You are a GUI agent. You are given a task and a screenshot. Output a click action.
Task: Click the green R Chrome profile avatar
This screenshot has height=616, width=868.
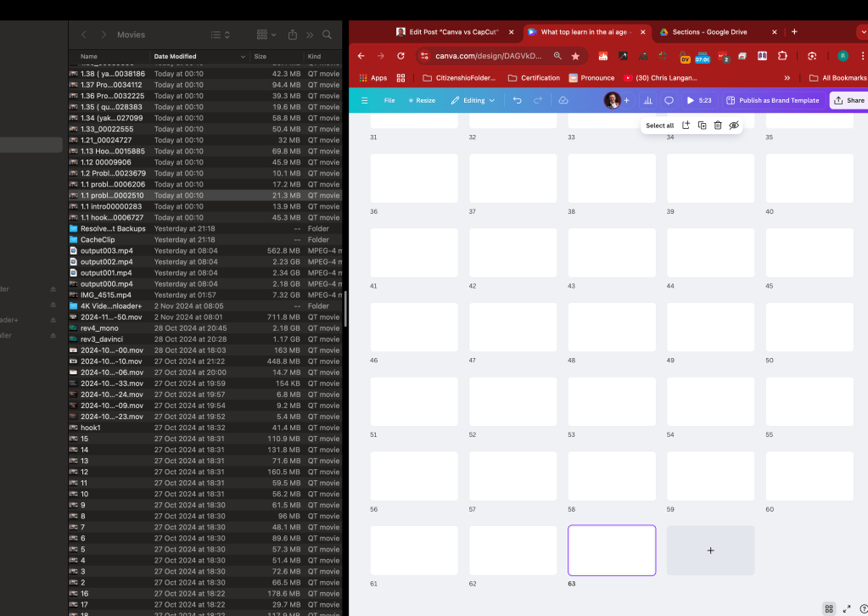pyautogui.click(x=843, y=56)
